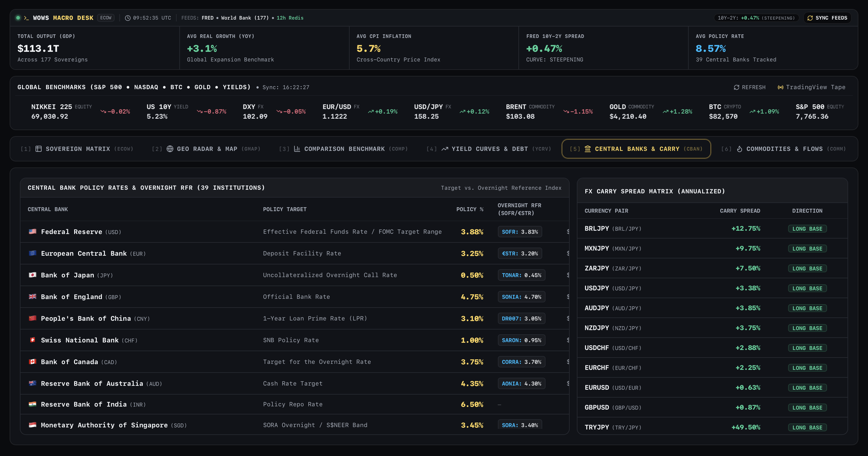
Task: Click the REFRESH benchmarks button
Action: click(750, 87)
